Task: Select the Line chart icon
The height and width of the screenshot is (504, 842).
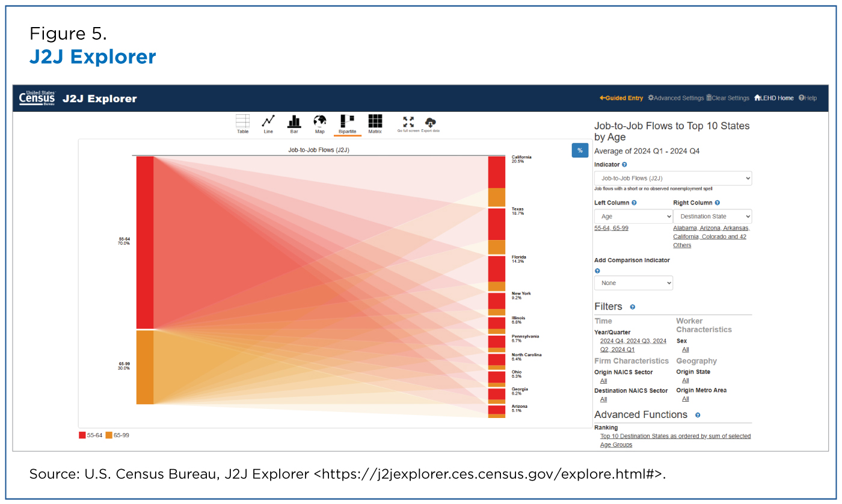Action: point(268,121)
